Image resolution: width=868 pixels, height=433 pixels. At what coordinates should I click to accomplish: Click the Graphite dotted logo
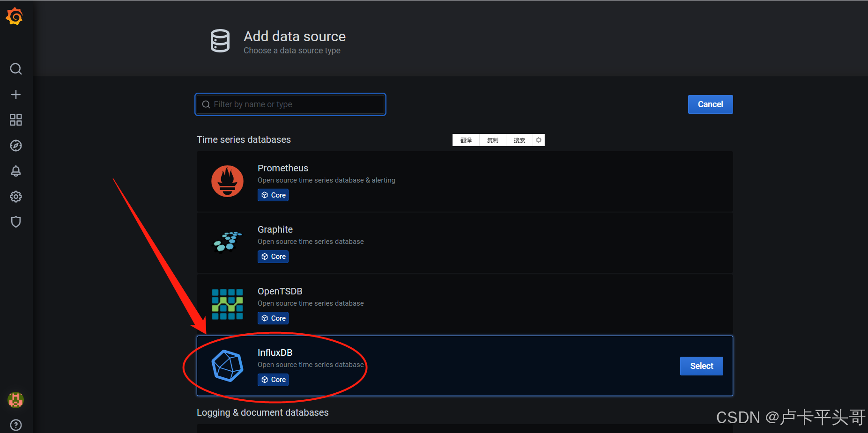pos(227,242)
